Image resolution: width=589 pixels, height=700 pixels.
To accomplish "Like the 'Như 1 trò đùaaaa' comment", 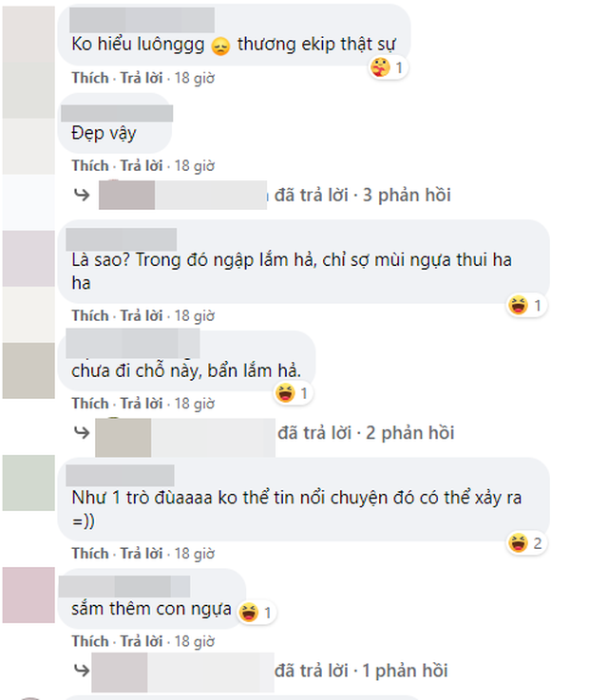I will tap(90, 554).
